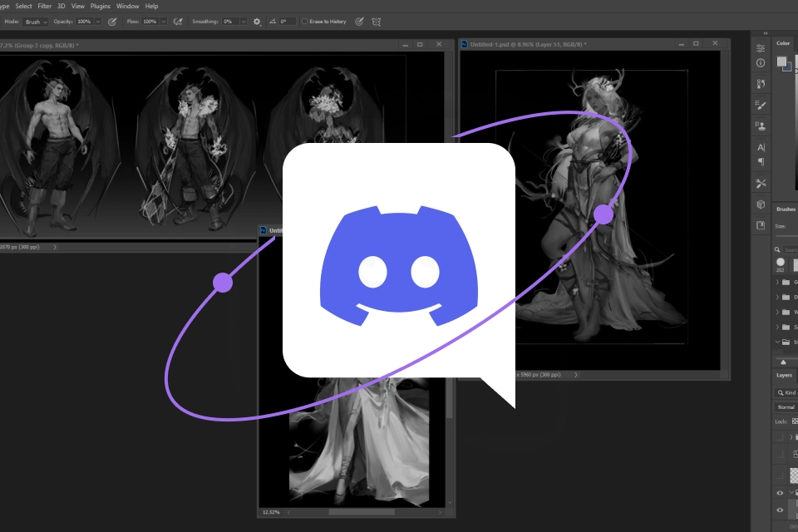Switch to the Color panel tab
798x532 pixels.
coord(783,43)
